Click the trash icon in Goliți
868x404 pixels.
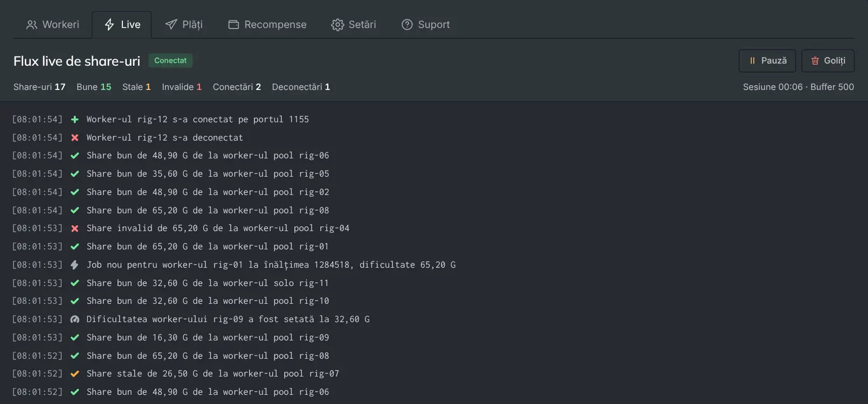[815, 61]
